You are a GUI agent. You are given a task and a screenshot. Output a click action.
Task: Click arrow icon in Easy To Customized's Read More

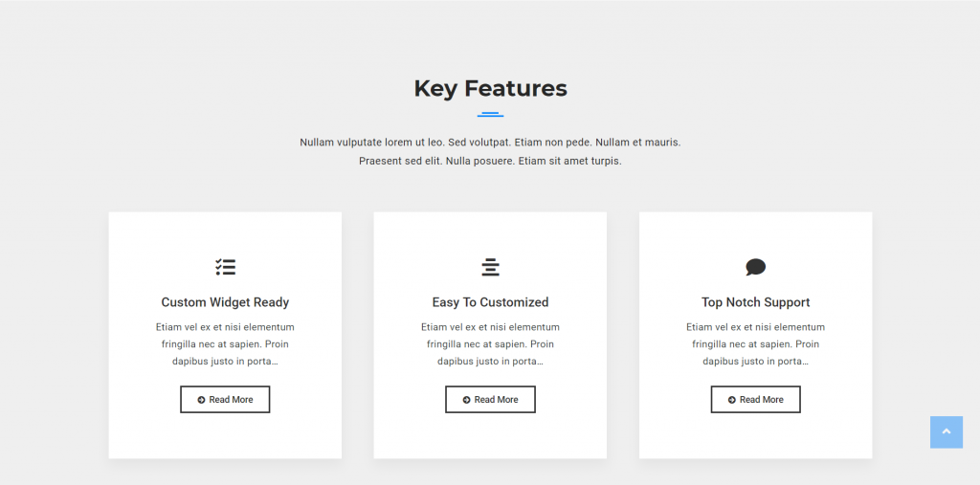[466, 400]
